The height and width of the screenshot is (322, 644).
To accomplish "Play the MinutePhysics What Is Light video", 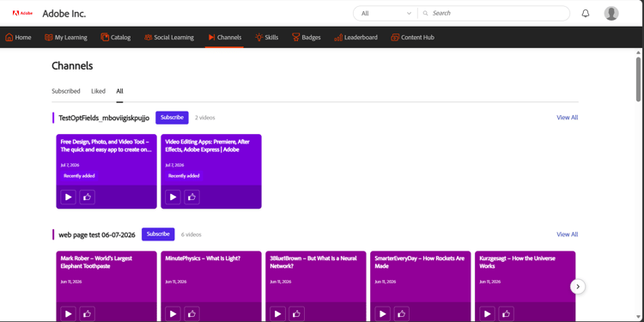I will pos(173,313).
